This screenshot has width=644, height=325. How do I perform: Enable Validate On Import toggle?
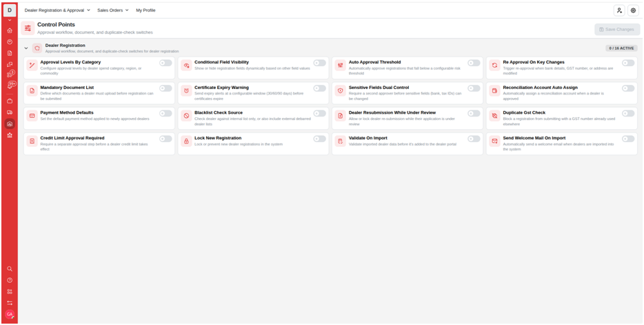pyautogui.click(x=474, y=139)
